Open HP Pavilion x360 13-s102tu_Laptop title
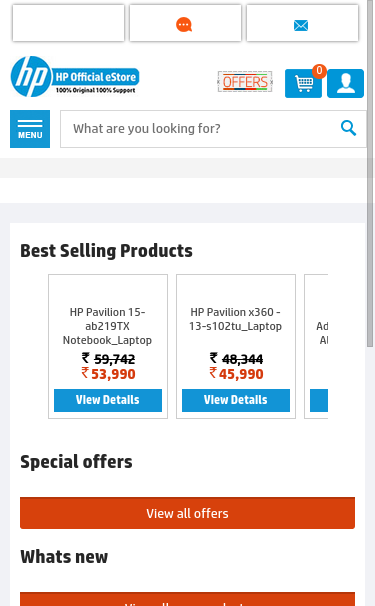 (x=235, y=319)
